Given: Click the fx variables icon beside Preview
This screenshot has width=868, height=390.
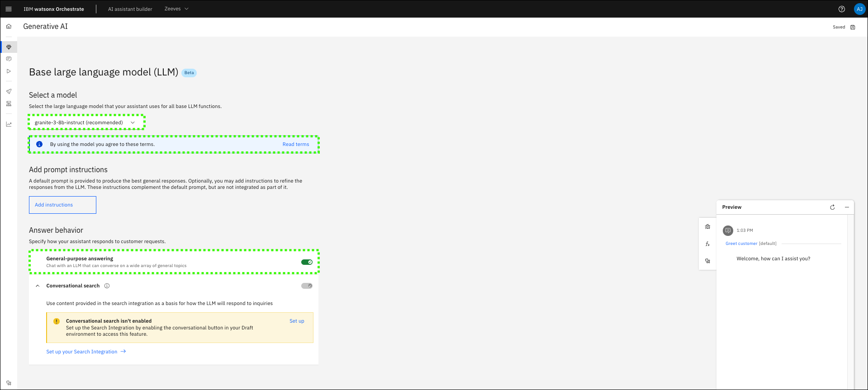Looking at the screenshot, I should coord(707,244).
